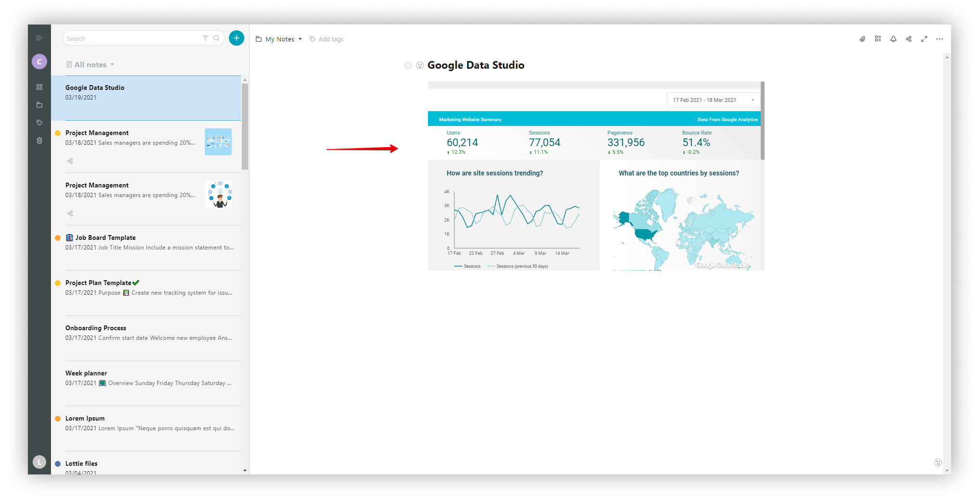Click the notes list scrollbar thumb
Image resolution: width=980 pixels, height=498 pixels.
tap(245, 126)
